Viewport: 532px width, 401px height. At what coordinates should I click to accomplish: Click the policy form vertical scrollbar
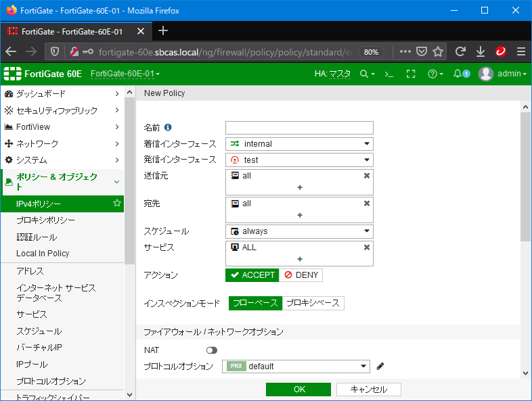point(525,176)
